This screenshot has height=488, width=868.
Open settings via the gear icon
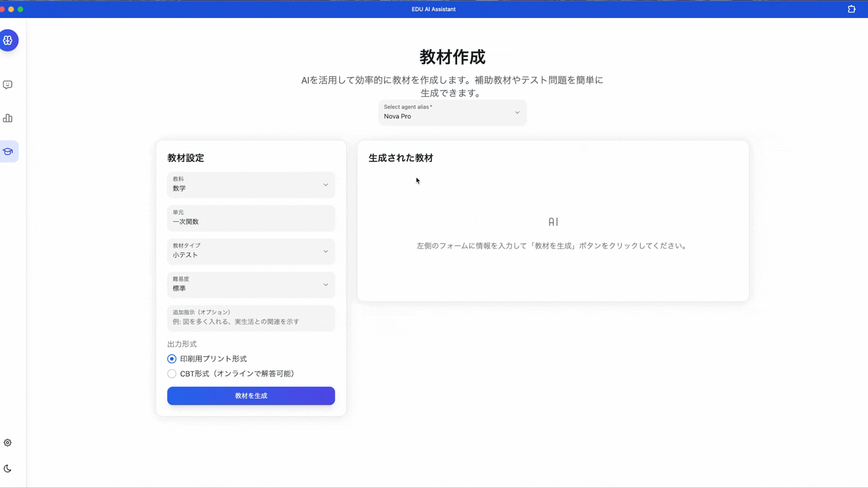tap(8, 443)
